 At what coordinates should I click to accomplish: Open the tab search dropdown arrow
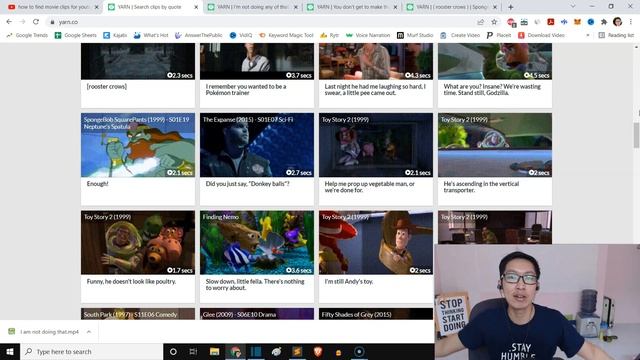pyautogui.click(x=573, y=7)
